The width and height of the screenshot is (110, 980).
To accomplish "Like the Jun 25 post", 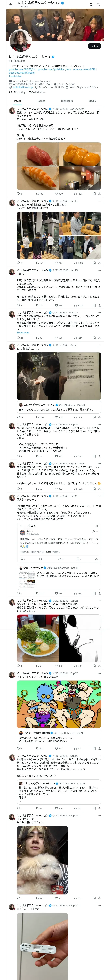I will coord(57,305).
